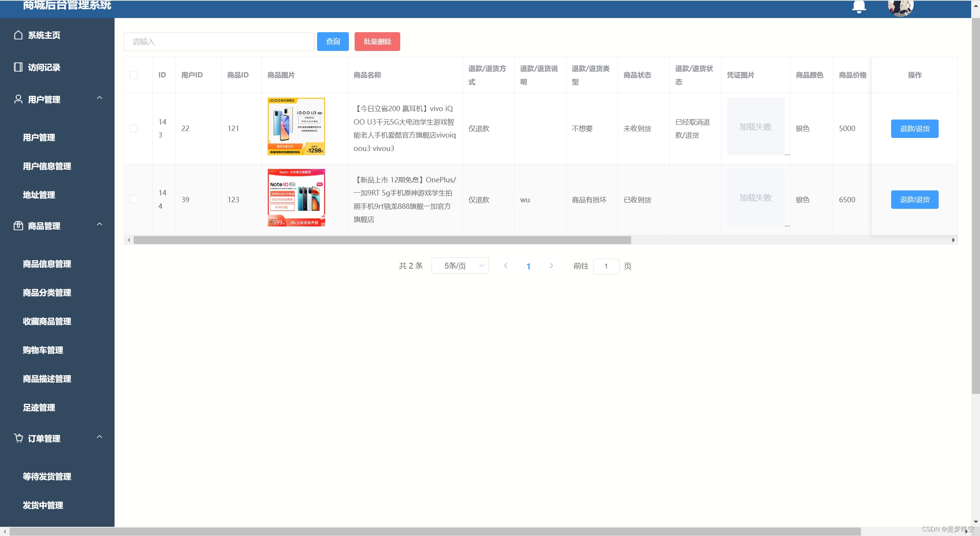Toggle the checkbox for row ID 144
This screenshot has width=980, height=536.
(134, 199)
